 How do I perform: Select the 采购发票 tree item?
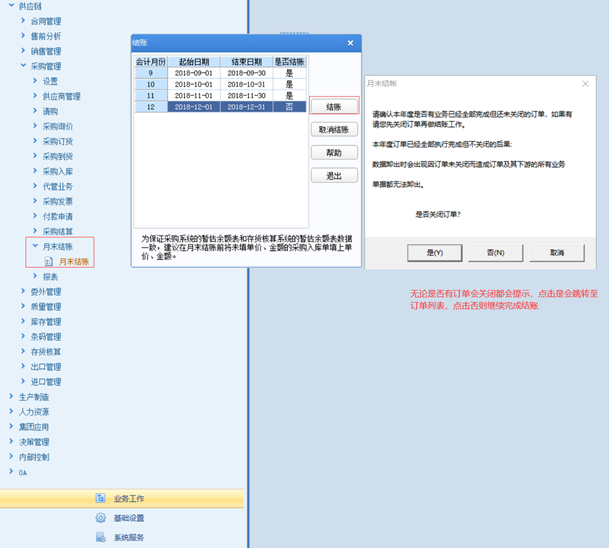[x=57, y=202]
